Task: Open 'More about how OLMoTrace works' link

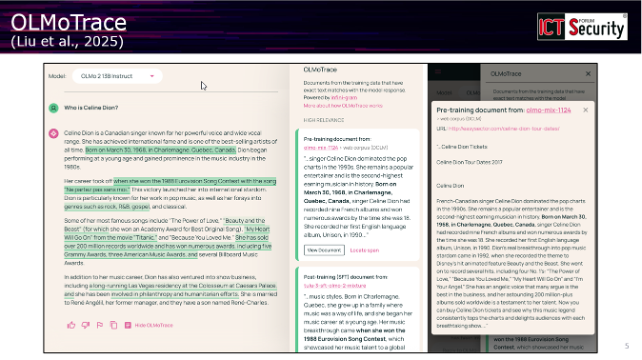Action: click(343, 106)
